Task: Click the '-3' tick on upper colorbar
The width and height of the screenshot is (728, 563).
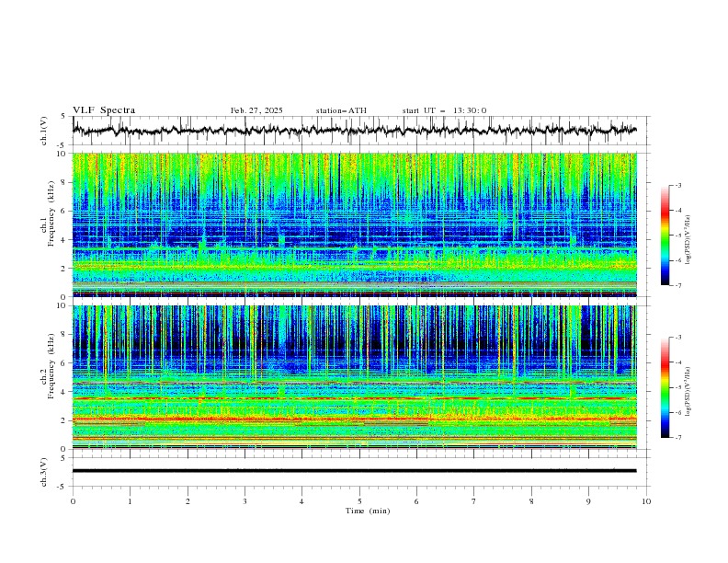Action: tap(678, 185)
